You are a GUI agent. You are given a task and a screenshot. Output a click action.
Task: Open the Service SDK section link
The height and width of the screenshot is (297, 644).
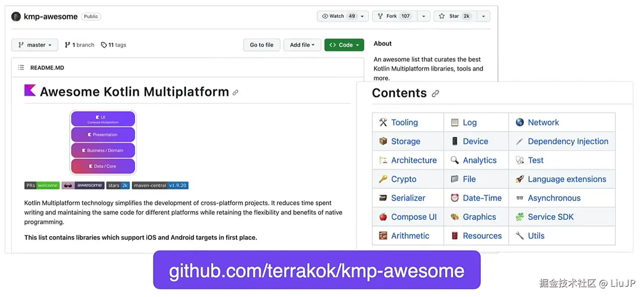551,217
